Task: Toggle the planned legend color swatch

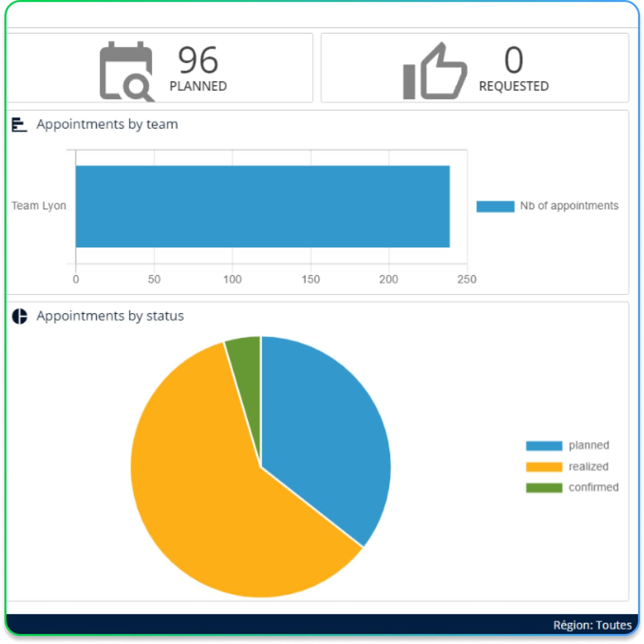Action: point(544,446)
